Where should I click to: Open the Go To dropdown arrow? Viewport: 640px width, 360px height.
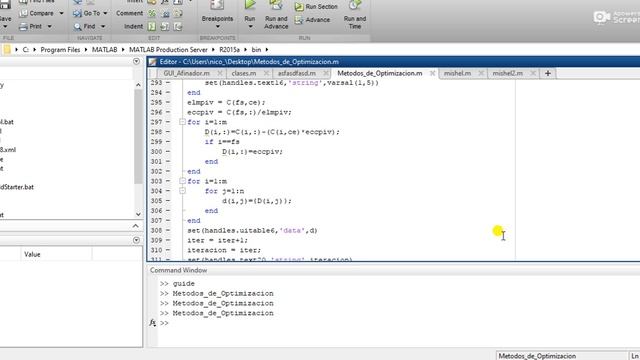tap(105, 13)
